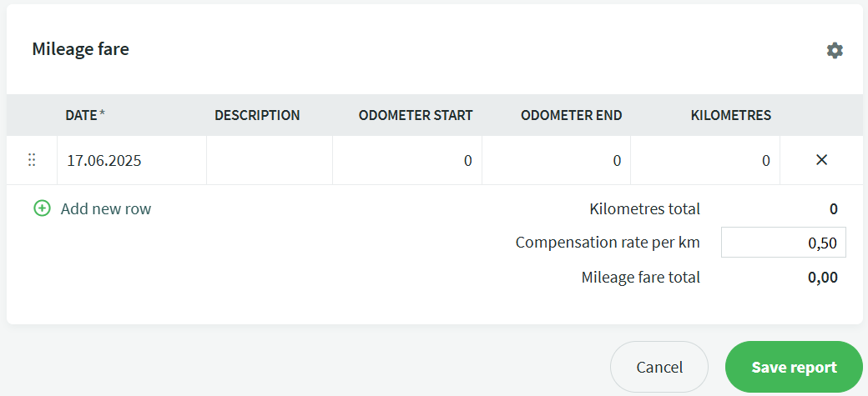
Task: Click the DESCRIPTION column header
Action: [x=257, y=116]
